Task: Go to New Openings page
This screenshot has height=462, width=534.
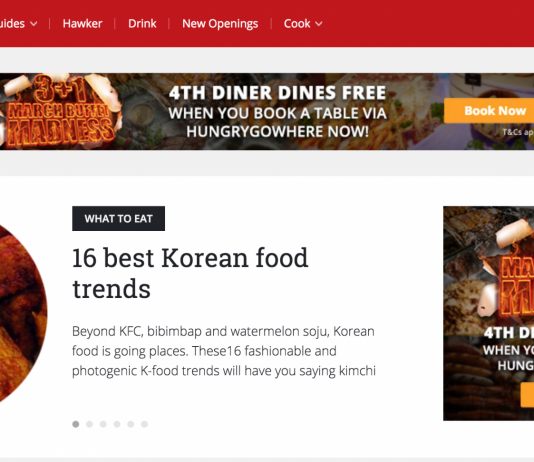Action: pyautogui.click(x=220, y=23)
